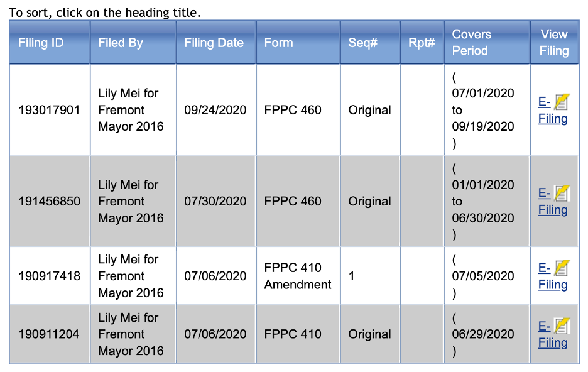Sort by Filing Date column header

pos(214,43)
